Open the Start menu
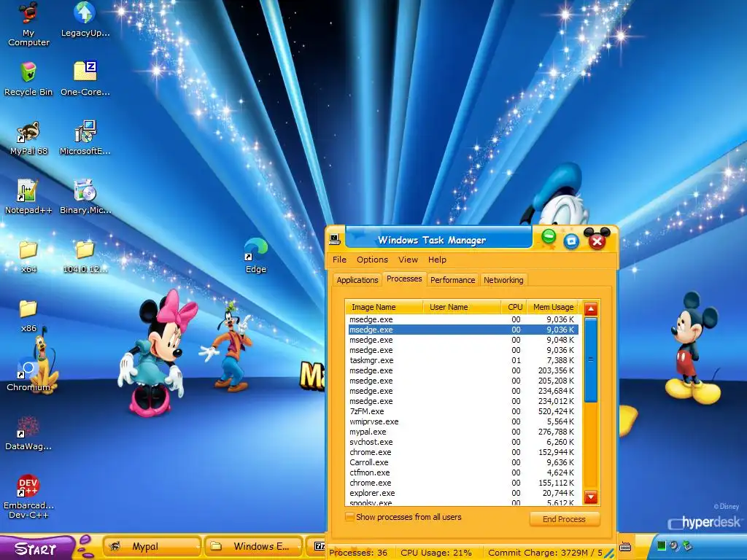Screen dimensions: 747x560 tap(36, 548)
